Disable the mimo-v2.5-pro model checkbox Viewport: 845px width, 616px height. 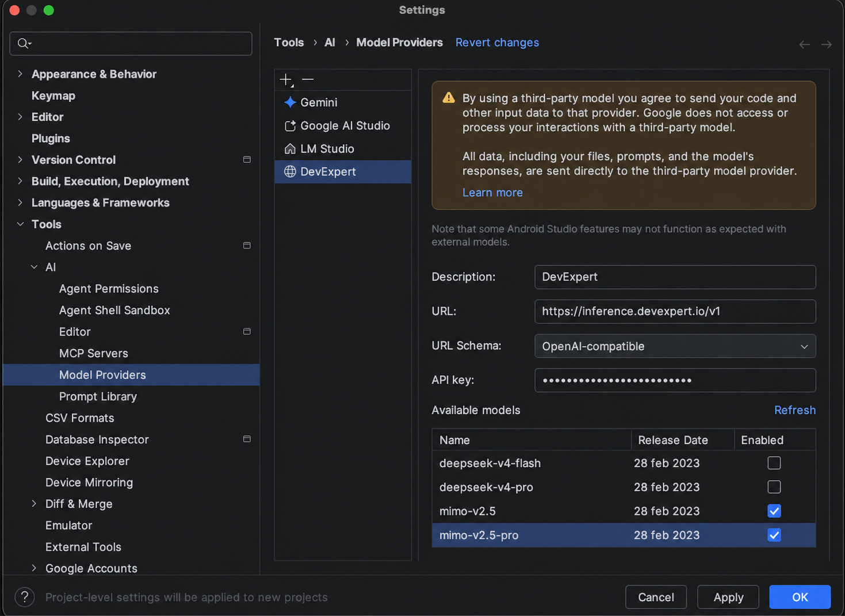coord(774,535)
